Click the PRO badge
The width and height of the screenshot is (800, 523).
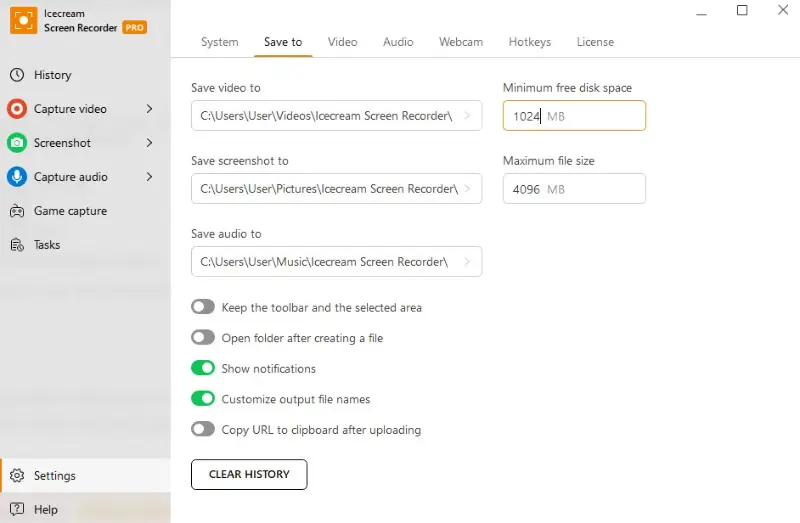pyautogui.click(x=135, y=28)
